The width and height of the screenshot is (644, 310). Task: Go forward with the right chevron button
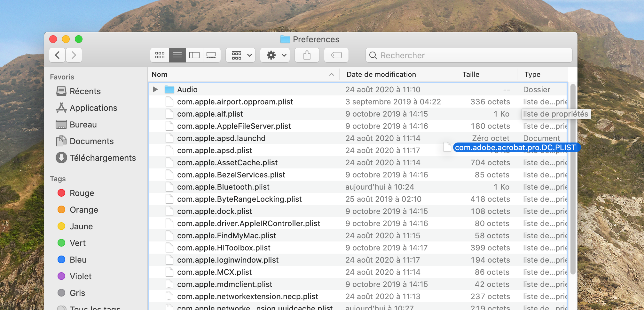[x=74, y=55]
